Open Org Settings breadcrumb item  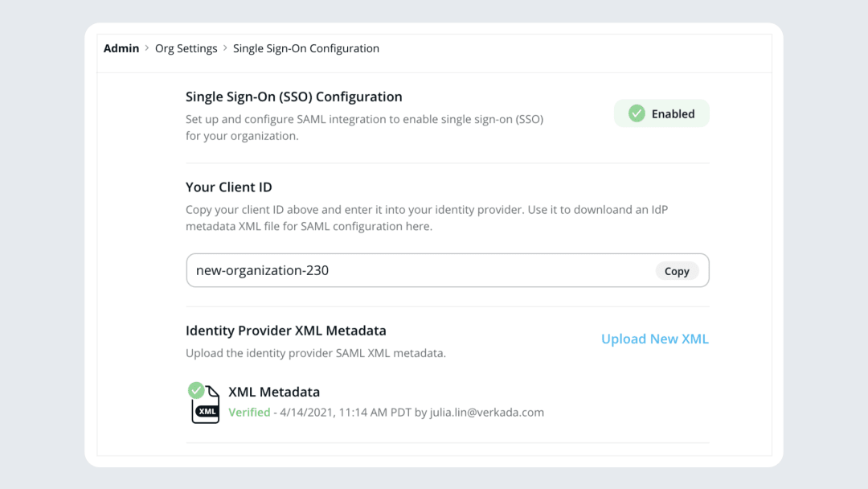click(186, 48)
